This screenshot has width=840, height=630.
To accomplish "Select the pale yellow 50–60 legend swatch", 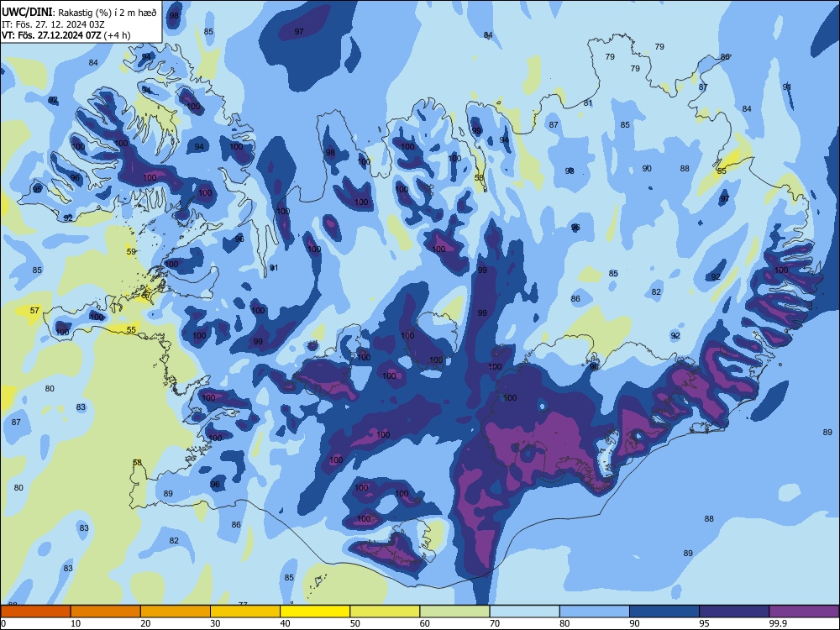I will (385, 612).
